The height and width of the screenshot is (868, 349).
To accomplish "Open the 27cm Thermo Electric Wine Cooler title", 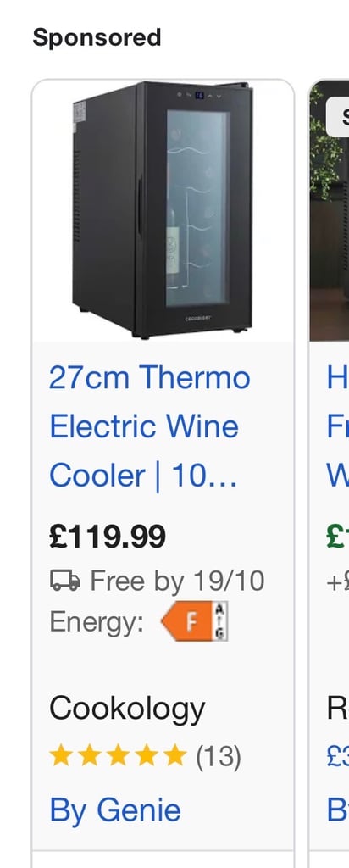I will coord(150,427).
